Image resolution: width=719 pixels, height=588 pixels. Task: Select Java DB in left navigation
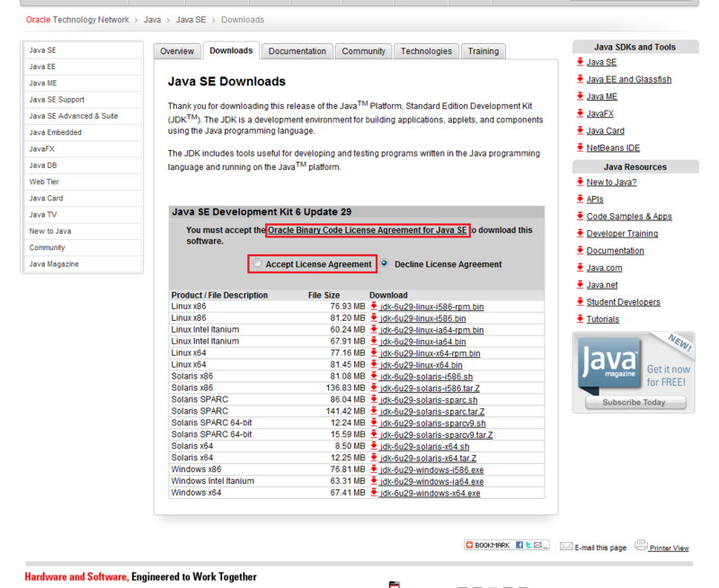tap(83, 165)
